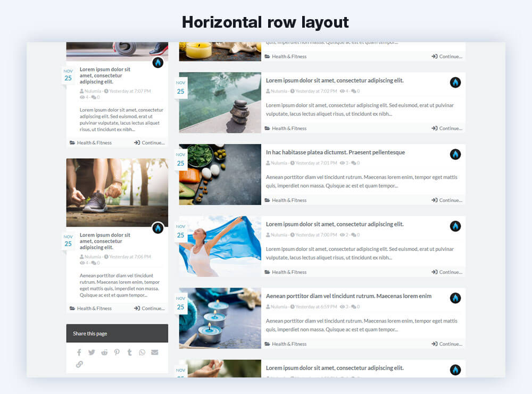Share via the WhatsApp icon
The width and height of the screenshot is (532, 394).
[x=142, y=352]
